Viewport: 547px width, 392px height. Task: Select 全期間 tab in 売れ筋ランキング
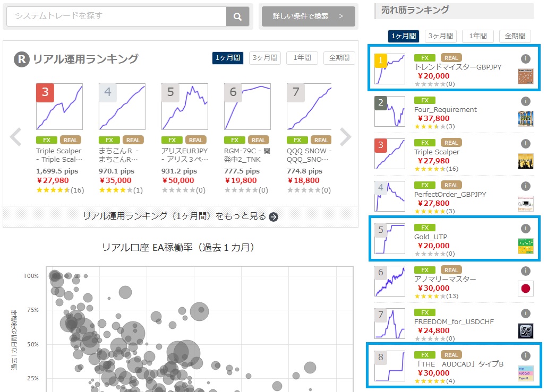pos(515,36)
